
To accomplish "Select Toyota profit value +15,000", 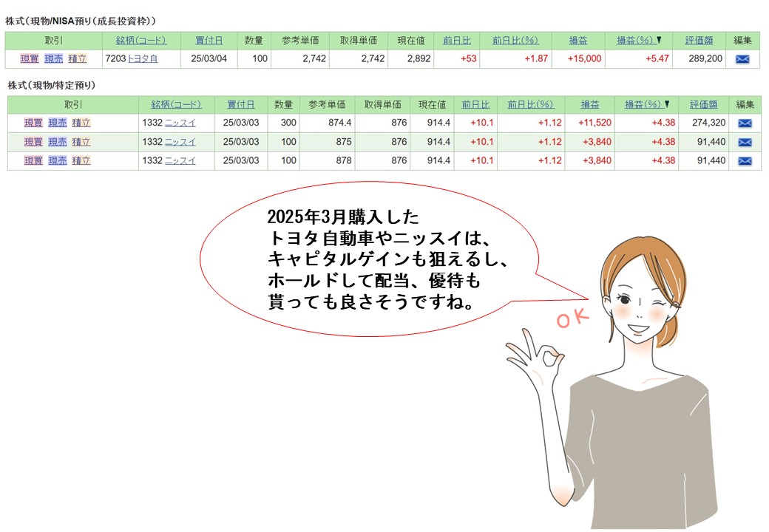I will [x=585, y=59].
